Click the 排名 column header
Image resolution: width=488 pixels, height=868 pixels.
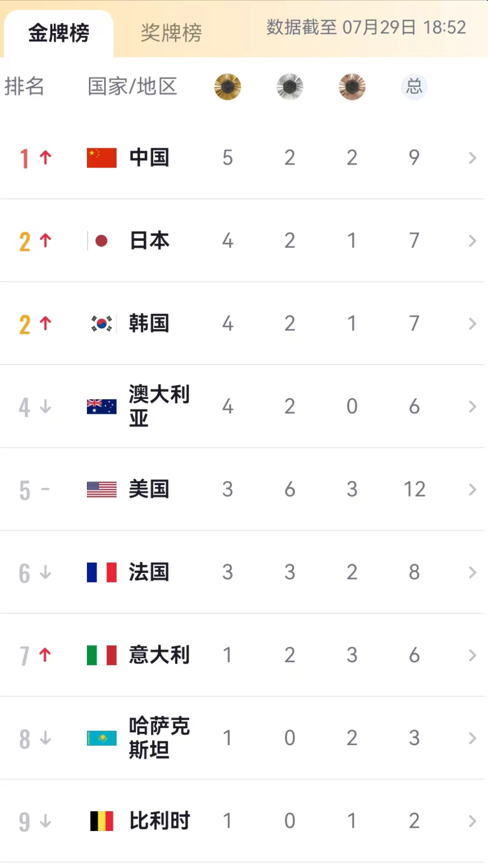(x=24, y=86)
